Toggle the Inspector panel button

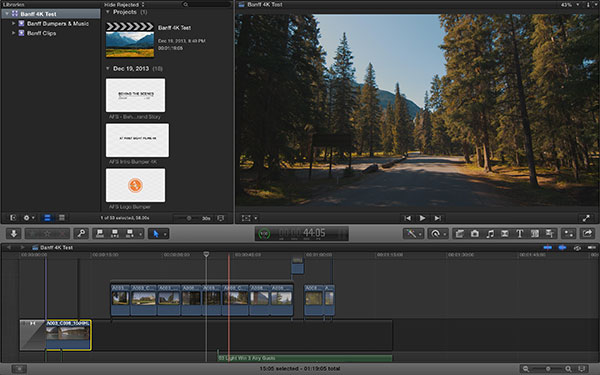click(x=569, y=233)
